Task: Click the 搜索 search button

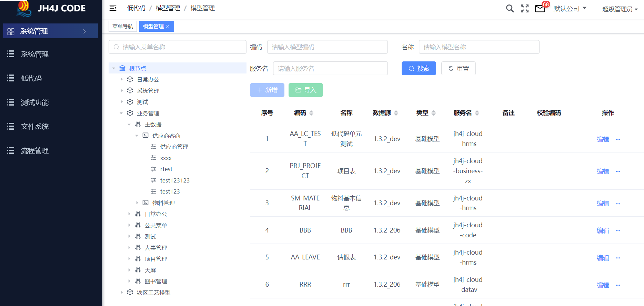Action: 419,68
